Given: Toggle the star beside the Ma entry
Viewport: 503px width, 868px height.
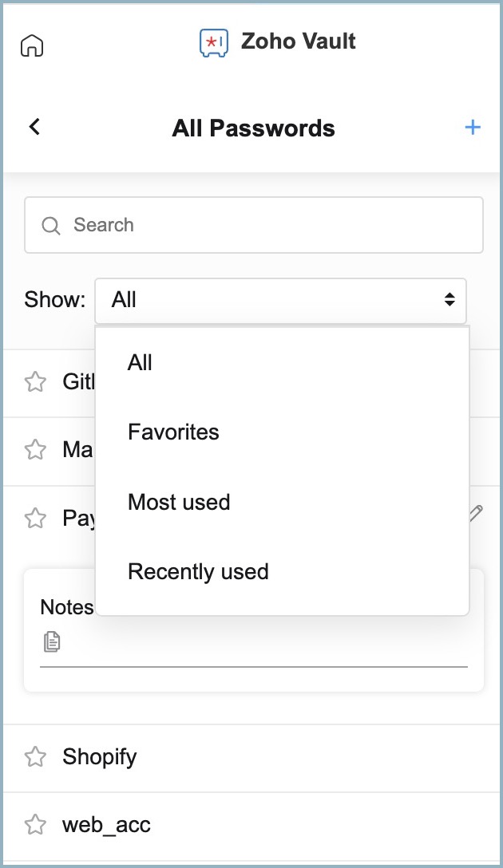Looking at the screenshot, I should click(35, 450).
